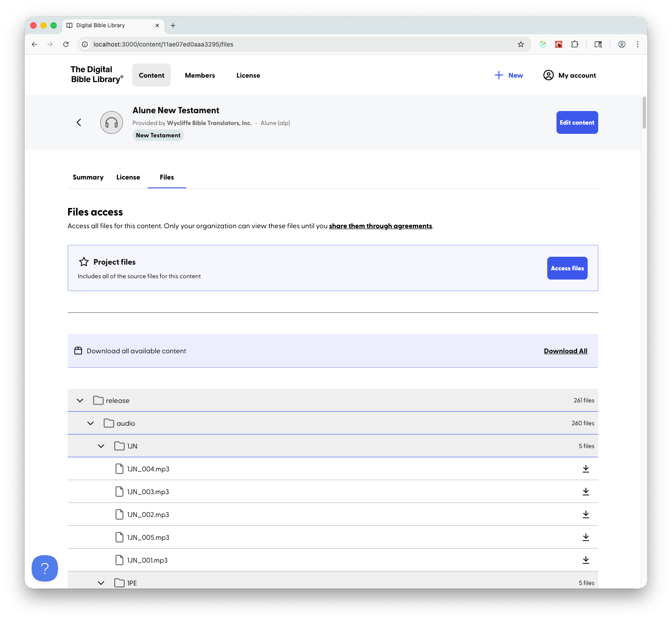672x621 pixels.
Task: Collapse the 1PE folder chevron
Action: (101, 583)
